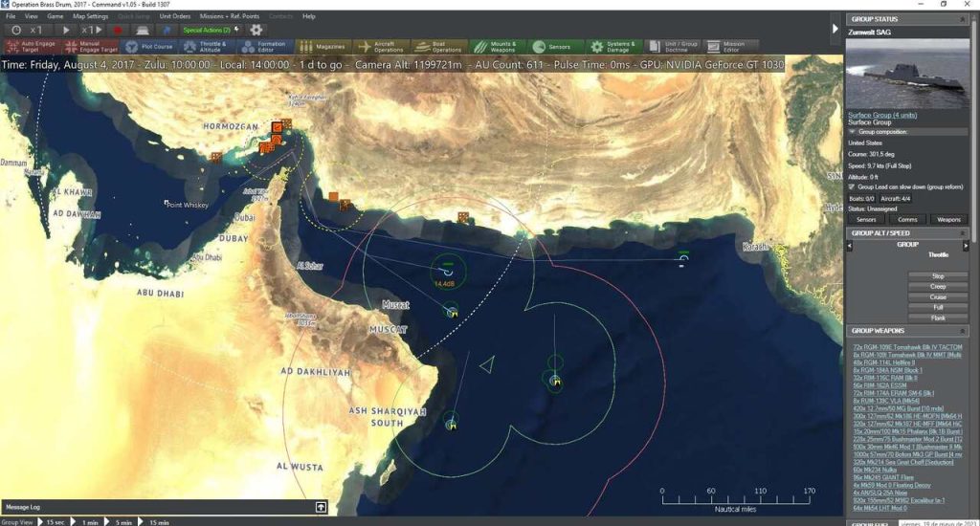Click Aircraft: 4/4 button
The image size is (980, 526).
coord(896,199)
